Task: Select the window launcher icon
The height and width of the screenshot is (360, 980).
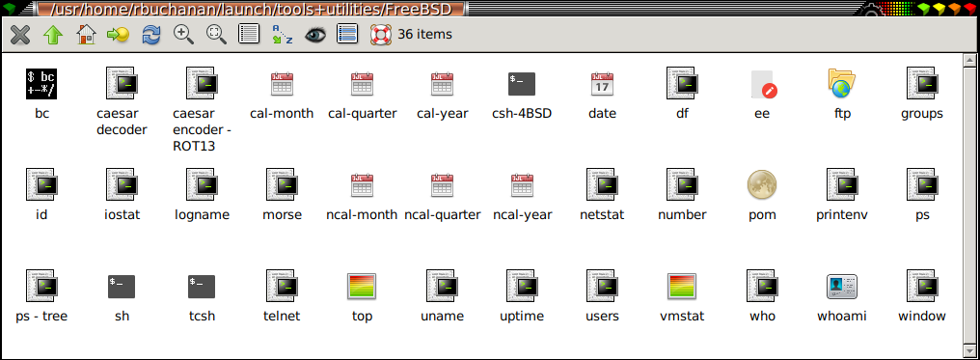Action: pos(922,286)
